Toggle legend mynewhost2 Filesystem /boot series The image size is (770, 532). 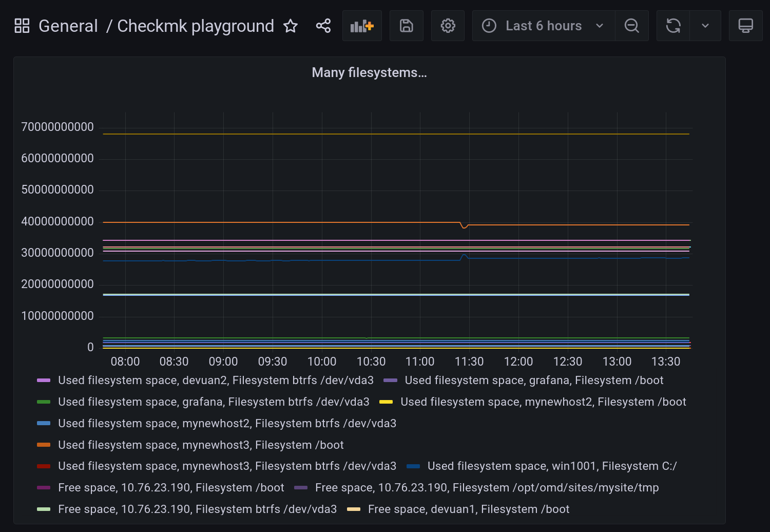coord(543,402)
